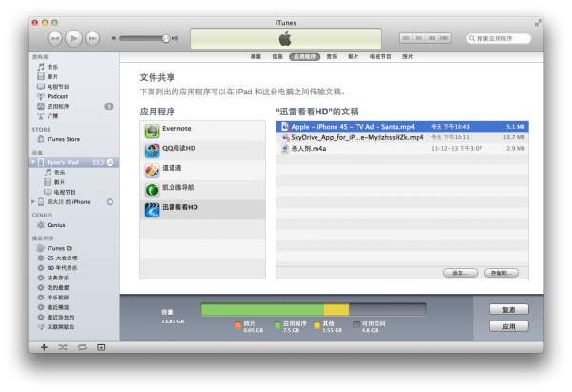Switch to list view button
Screen dimensions: 572x392
coord(406,38)
